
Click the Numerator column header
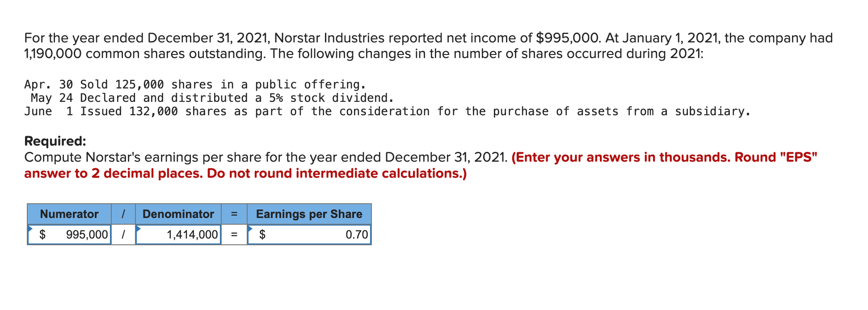(69, 214)
